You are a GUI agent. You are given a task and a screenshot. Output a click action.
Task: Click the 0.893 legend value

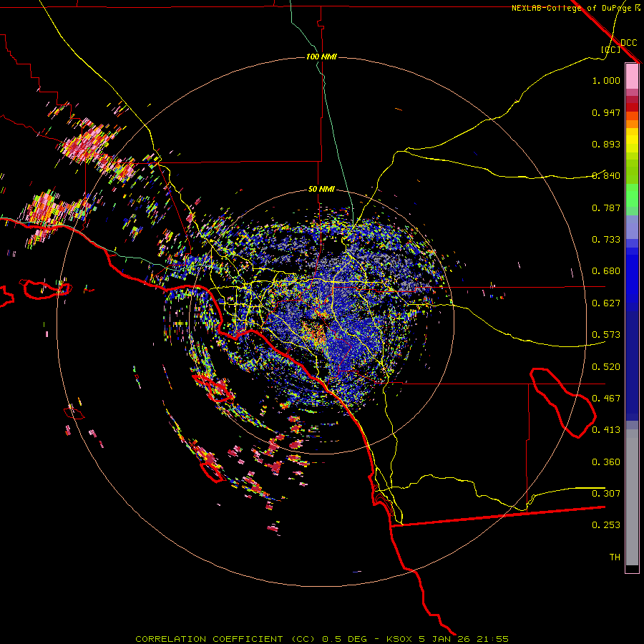click(606, 144)
